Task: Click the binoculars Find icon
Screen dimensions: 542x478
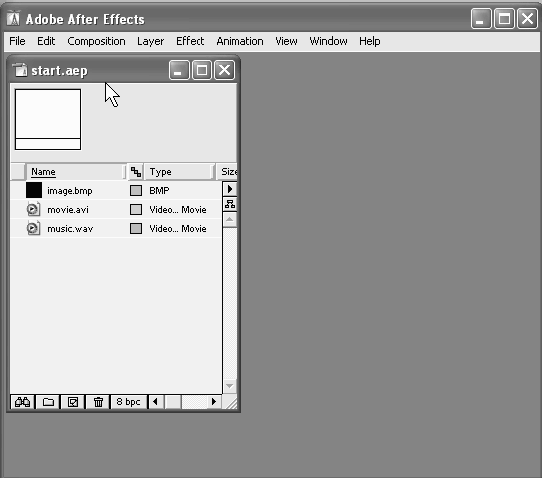Action: [22, 402]
